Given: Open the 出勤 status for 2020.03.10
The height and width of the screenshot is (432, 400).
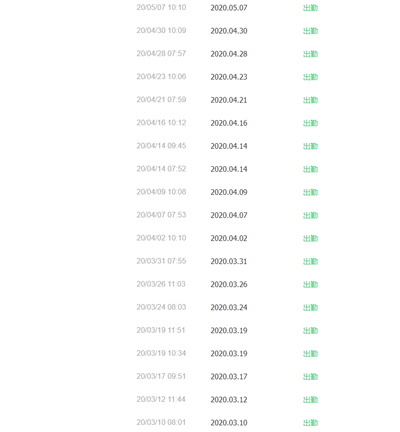Looking at the screenshot, I should pyautogui.click(x=310, y=423).
